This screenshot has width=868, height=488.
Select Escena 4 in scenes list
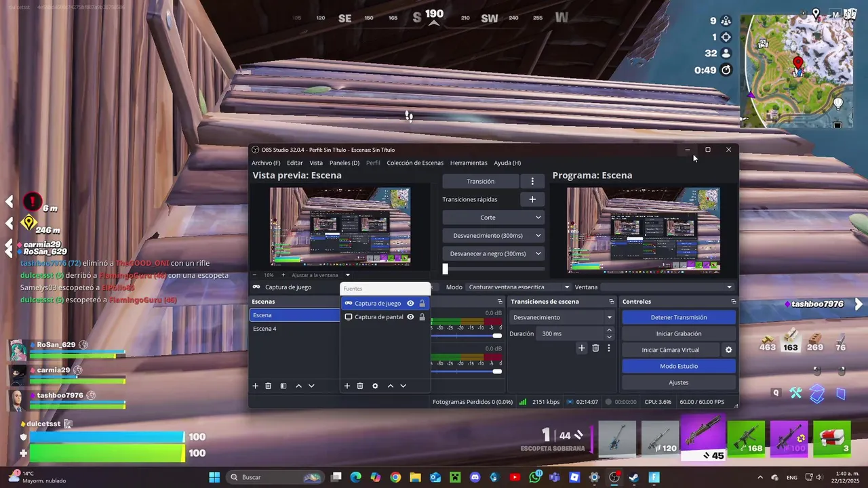pos(294,329)
